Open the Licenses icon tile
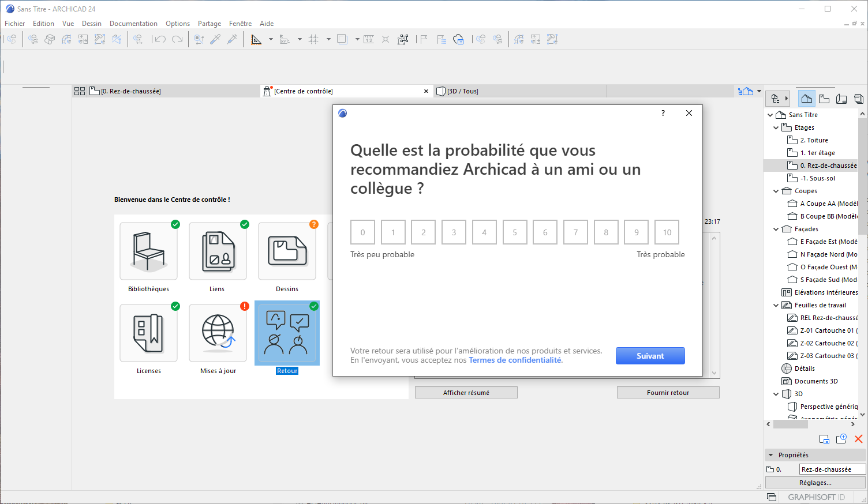 (x=148, y=333)
